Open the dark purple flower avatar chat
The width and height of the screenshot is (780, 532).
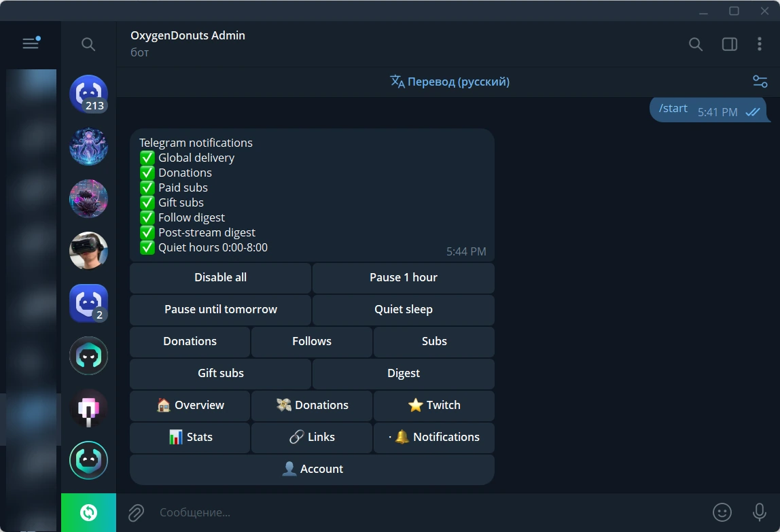point(88,198)
